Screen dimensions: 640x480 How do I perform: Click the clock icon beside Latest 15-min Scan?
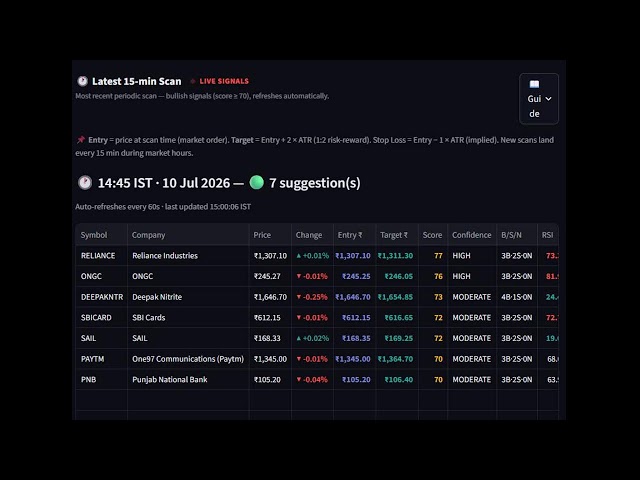point(82,81)
